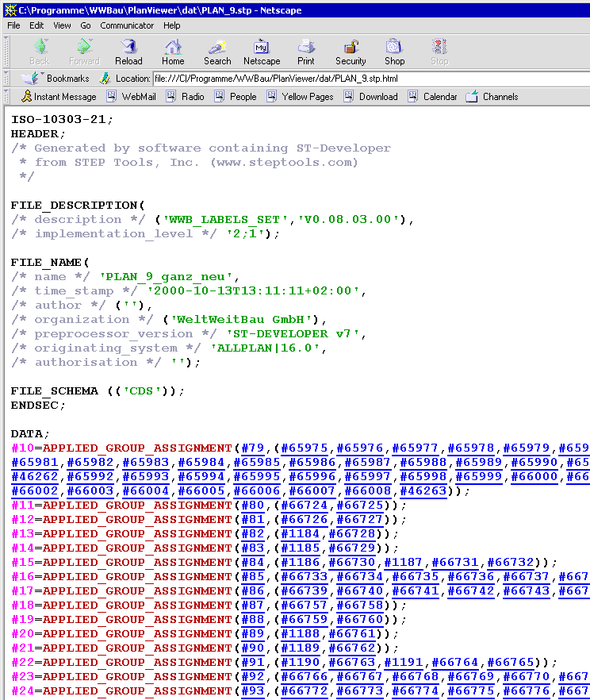Open the File menu
Viewport: 590px width, 700px height.
[x=13, y=25]
